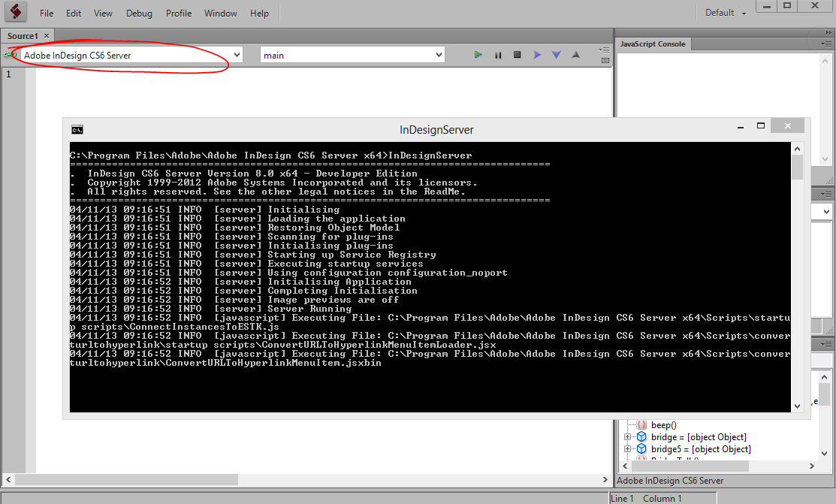Click JavaScript Console scrollbar down arrow
The width and height of the screenshot is (836, 504).
tap(825, 159)
